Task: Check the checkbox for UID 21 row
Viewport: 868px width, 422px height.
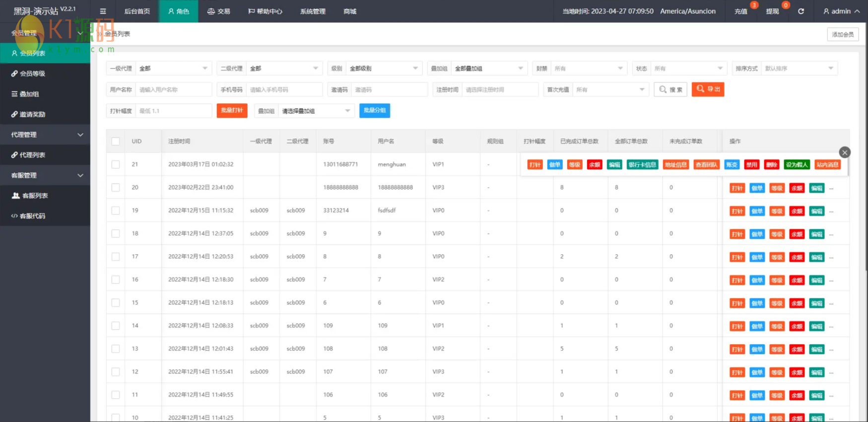Action: click(x=116, y=164)
